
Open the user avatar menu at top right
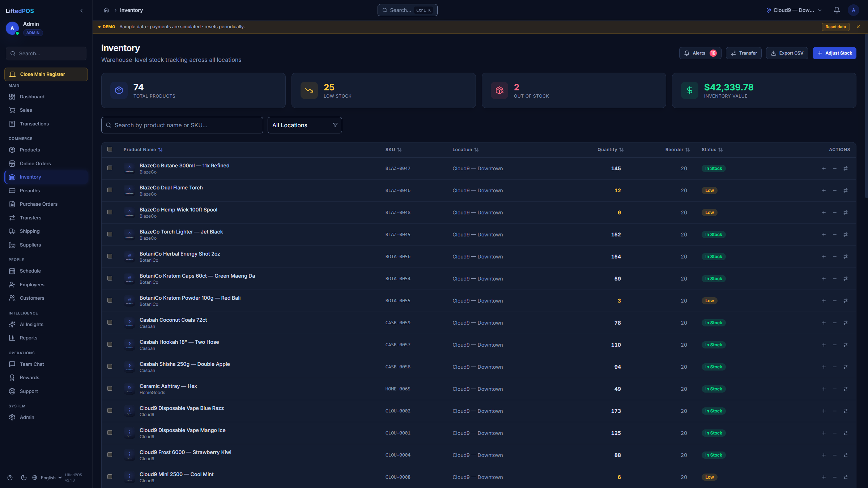pyautogui.click(x=854, y=10)
